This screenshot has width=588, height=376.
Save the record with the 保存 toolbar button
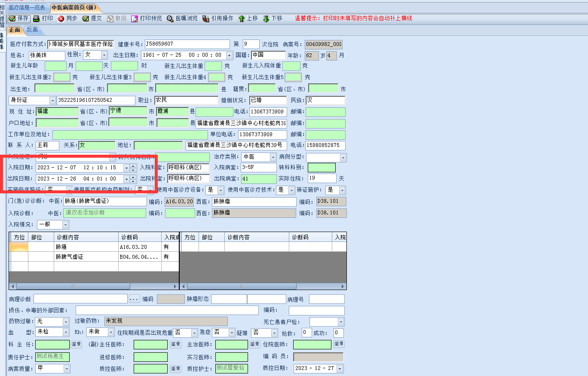(19, 18)
